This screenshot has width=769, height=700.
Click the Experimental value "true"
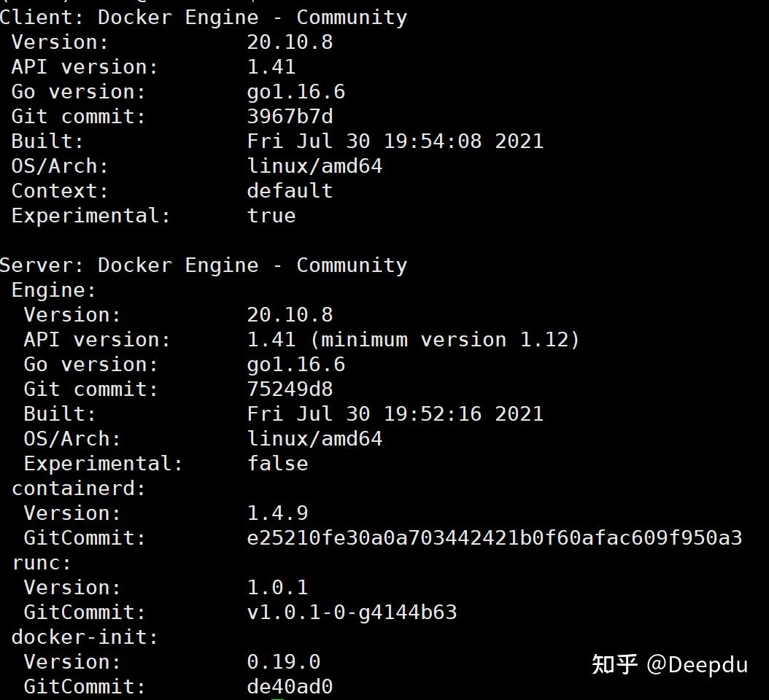(x=271, y=216)
